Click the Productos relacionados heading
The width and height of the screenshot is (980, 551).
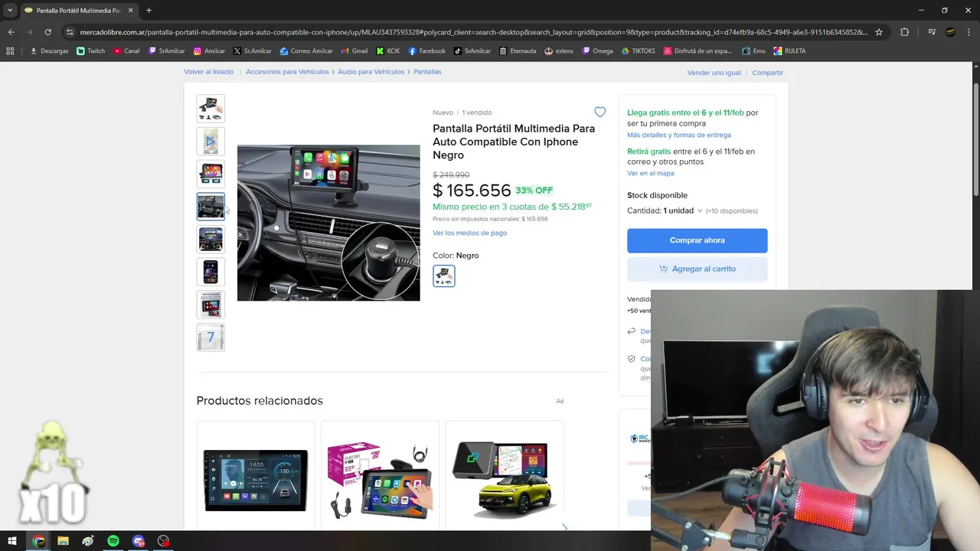(x=260, y=400)
